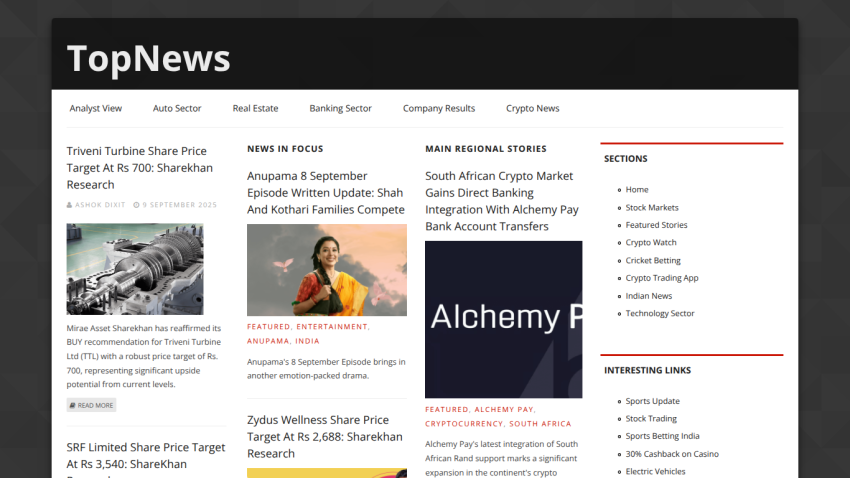Open 30% Cashback on Casino link

coord(672,454)
